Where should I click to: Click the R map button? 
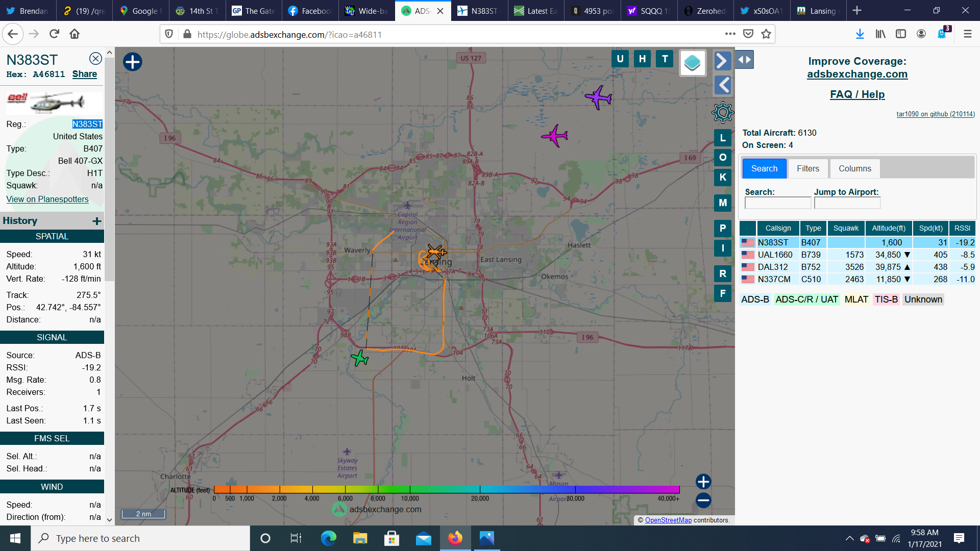tap(723, 274)
